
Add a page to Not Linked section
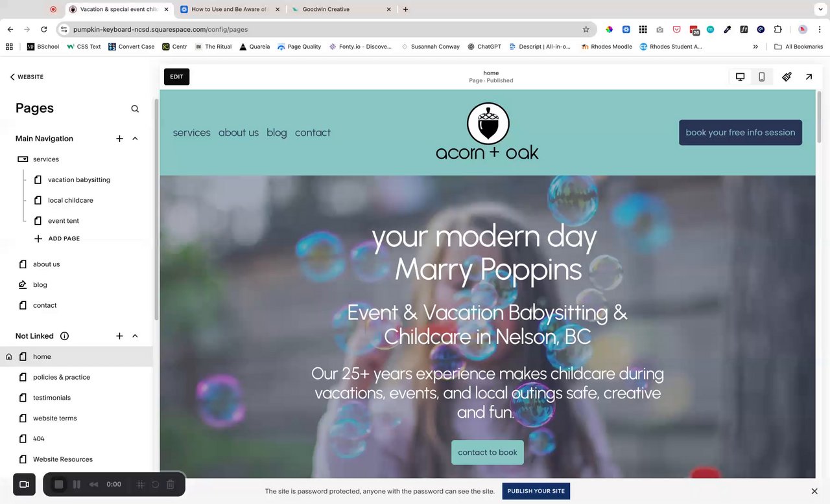[x=119, y=336]
